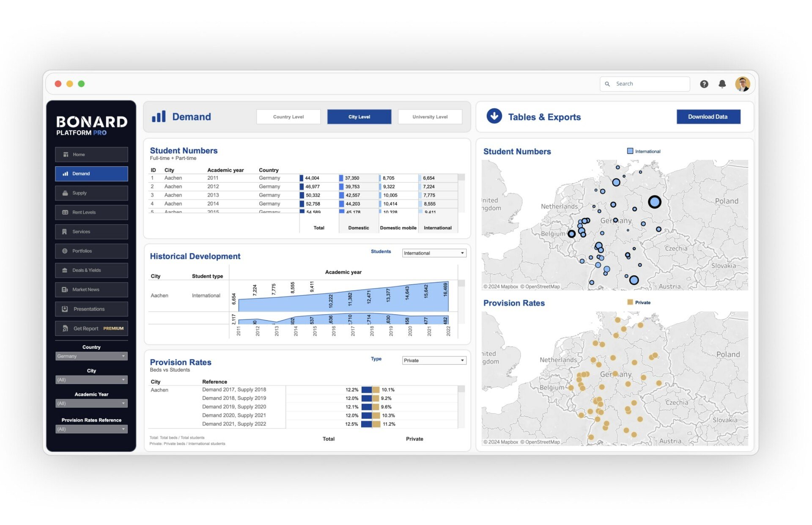Viewport: 812px width, 525px height.
Task: Open Type dropdown showing Private
Action: coord(434,360)
